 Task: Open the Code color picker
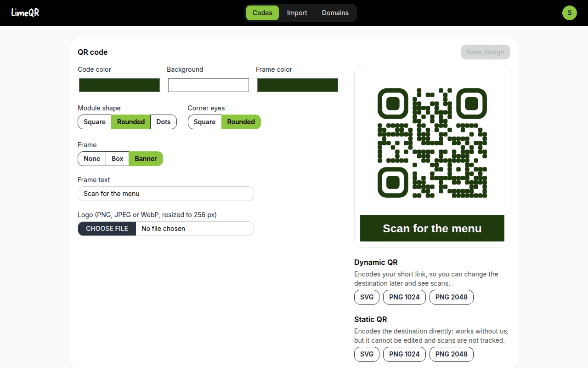tap(119, 85)
